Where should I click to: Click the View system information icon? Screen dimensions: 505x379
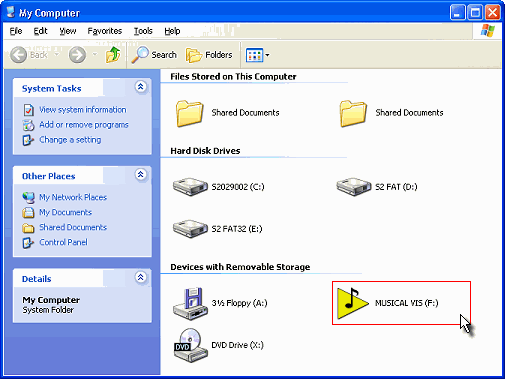[29, 110]
